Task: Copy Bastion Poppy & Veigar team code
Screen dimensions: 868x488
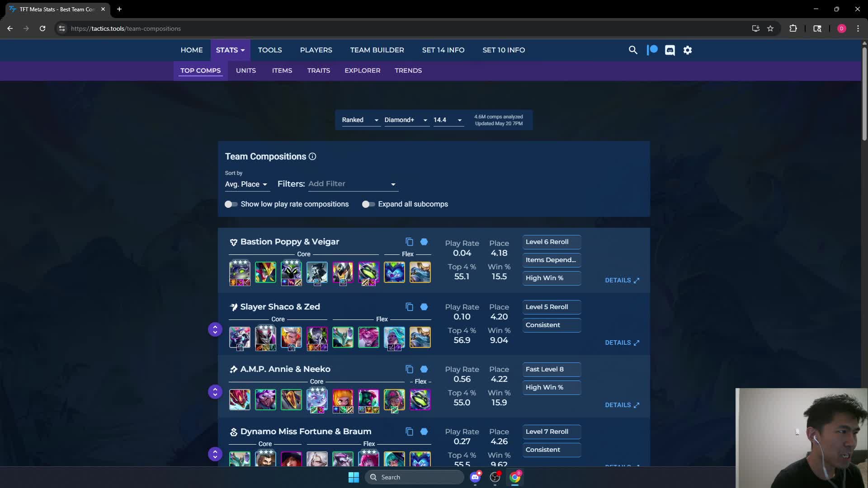Action: pos(409,242)
